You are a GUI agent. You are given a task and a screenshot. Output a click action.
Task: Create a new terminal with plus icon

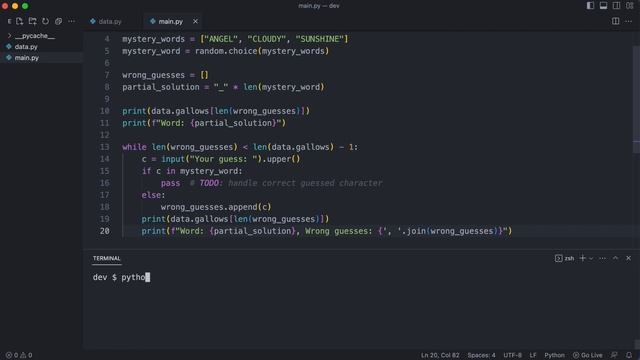point(583,258)
